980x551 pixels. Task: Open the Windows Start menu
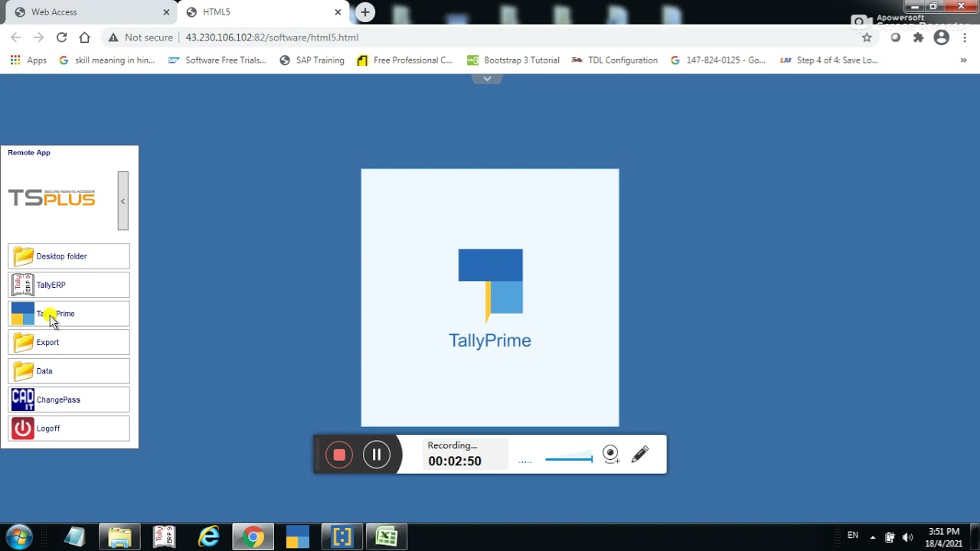point(18,536)
